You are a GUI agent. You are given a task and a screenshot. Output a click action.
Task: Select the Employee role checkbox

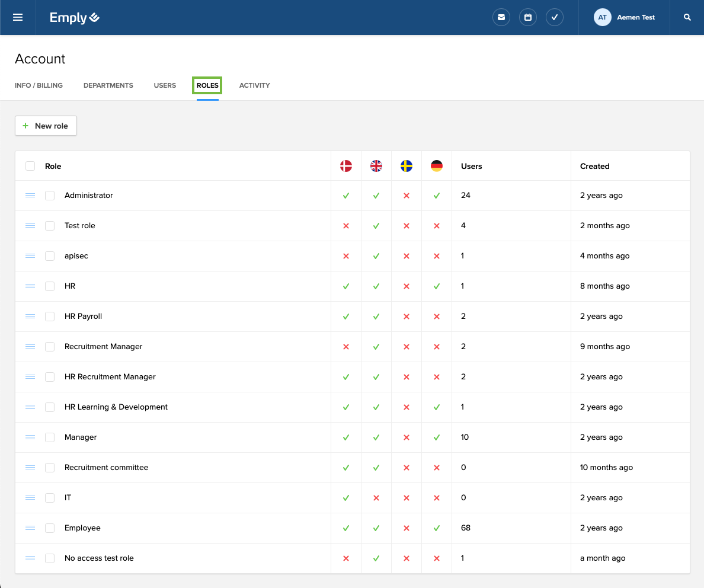50,528
